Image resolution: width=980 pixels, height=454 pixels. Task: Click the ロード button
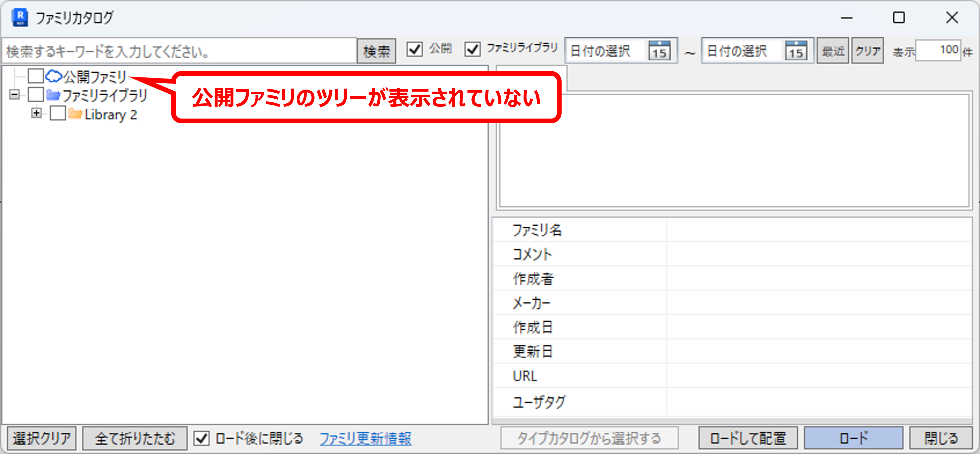coord(853,439)
